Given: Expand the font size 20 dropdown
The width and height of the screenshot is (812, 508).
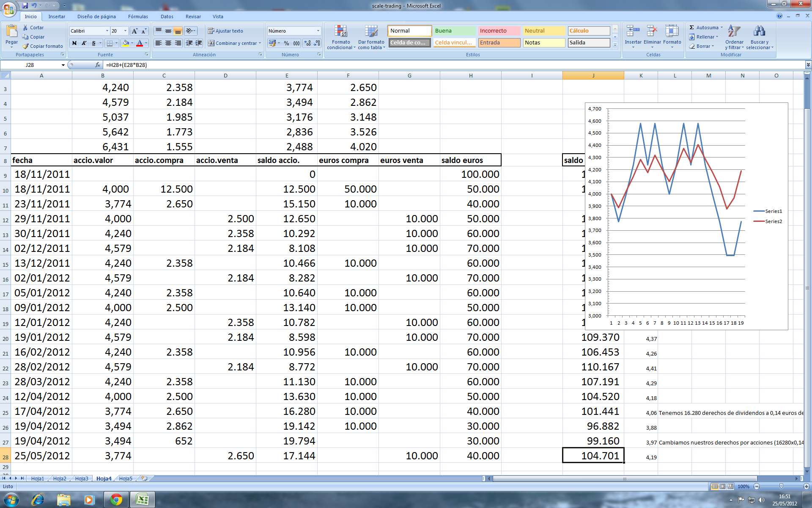Looking at the screenshot, I should point(125,31).
